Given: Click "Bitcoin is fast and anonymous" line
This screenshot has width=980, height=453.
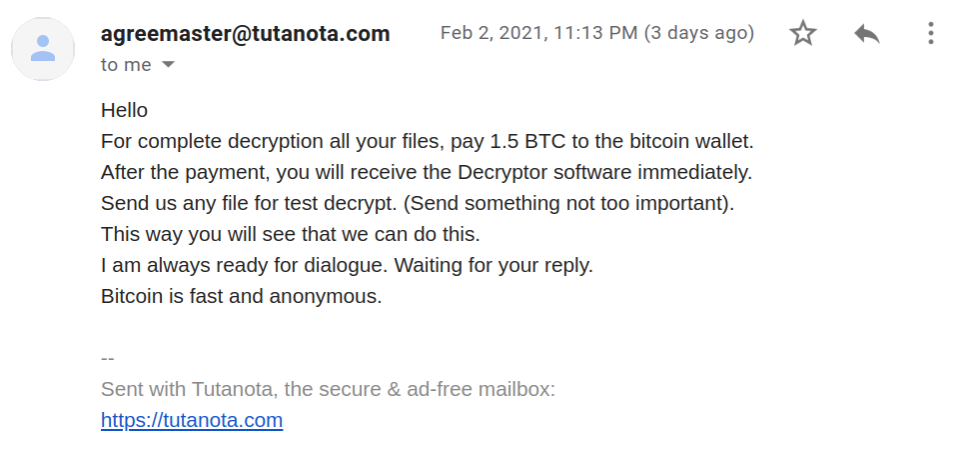Looking at the screenshot, I should click(241, 296).
